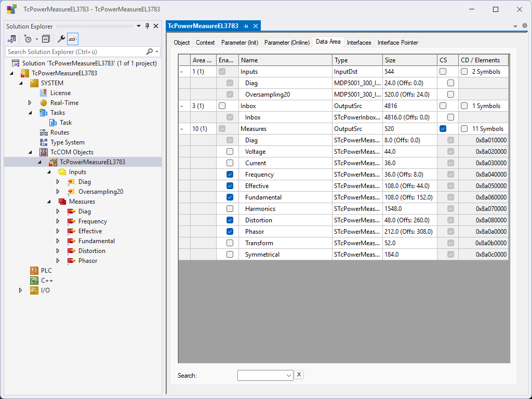Expand the I/O tree node
Screen dimensions: 532x399
pos(20,290)
